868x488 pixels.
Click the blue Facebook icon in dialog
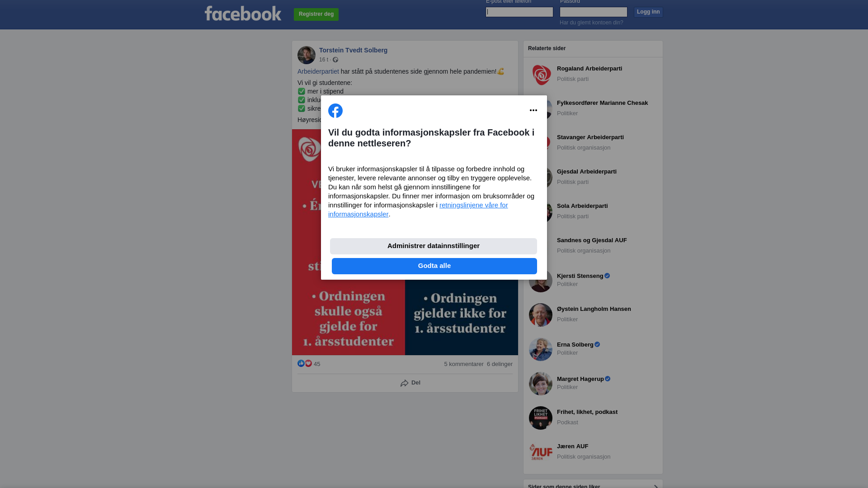click(335, 111)
